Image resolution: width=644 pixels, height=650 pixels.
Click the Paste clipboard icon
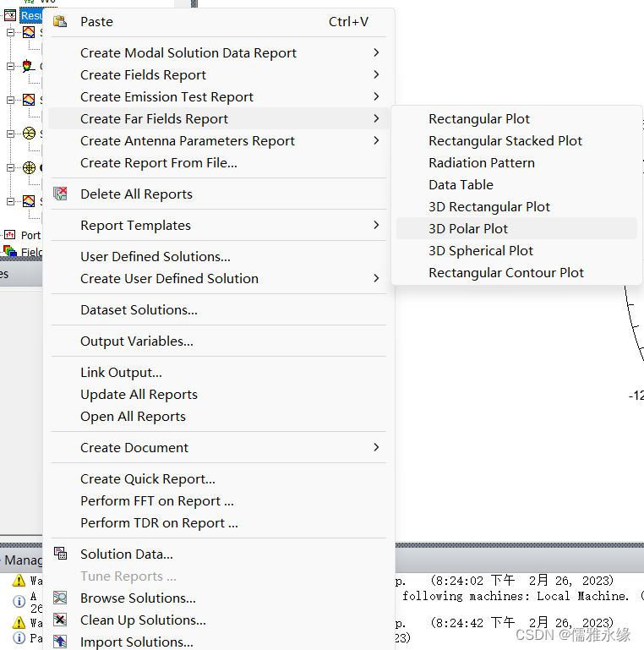point(60,21)
